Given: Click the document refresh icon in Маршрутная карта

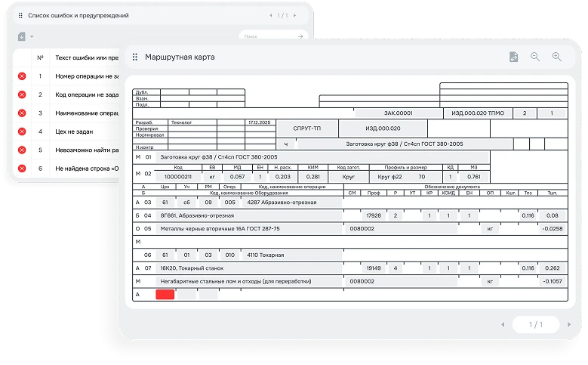Looking at the screenshot, I should tap(513, 57).
